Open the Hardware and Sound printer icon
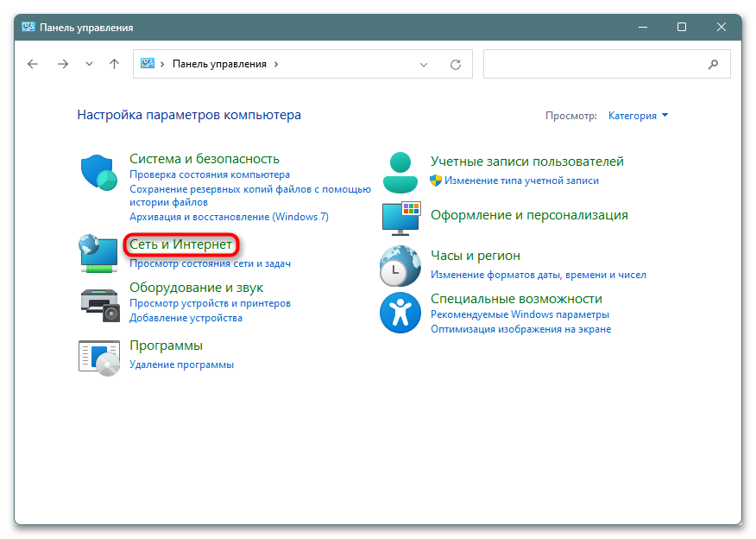Screen dimensions: 756x539 click(100, 305)
